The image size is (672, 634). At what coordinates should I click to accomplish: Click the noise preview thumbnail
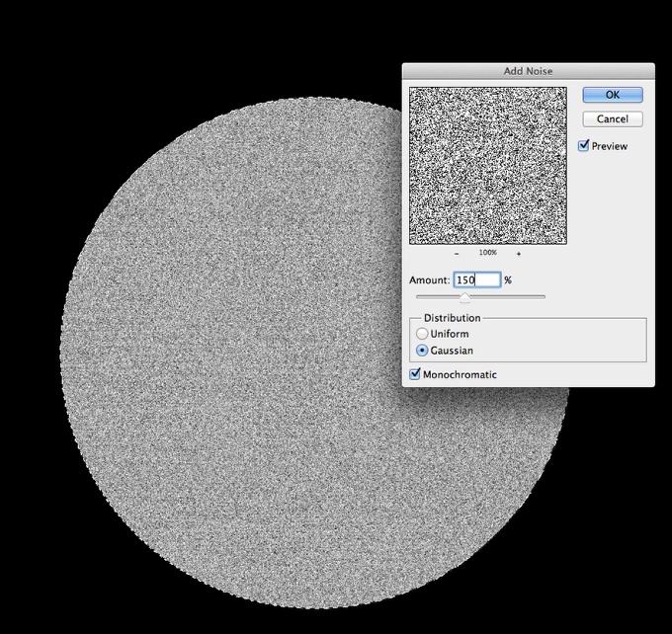tap(488, 166)
